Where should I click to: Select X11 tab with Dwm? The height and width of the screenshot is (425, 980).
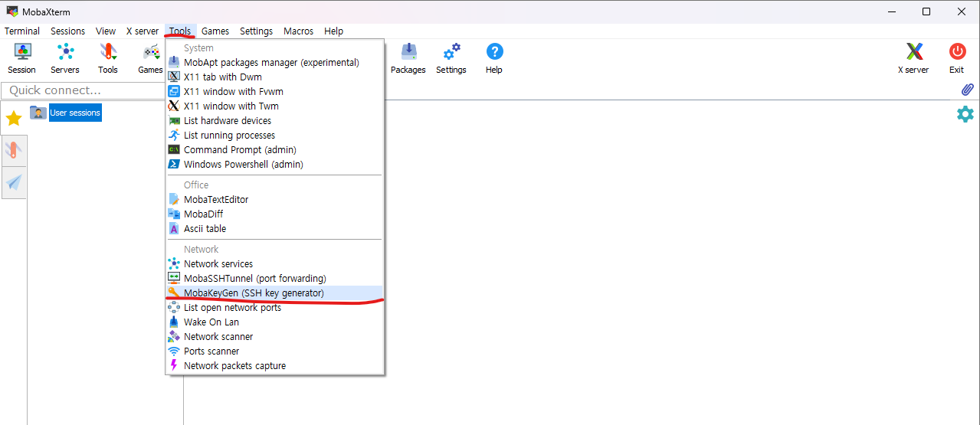click(274, 77)
